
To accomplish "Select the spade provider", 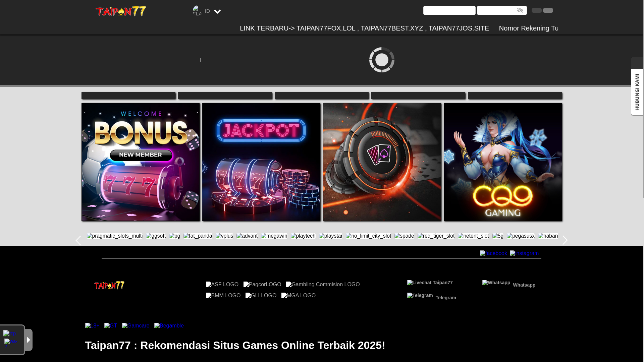I will pyautogui.click(x=404, y=236).
